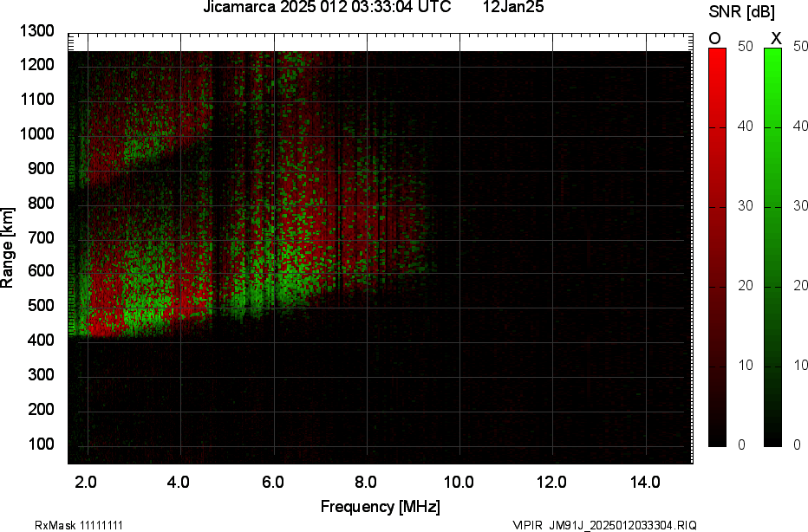Click the "12.0" frequency tick label

click(x=552, y=482)
